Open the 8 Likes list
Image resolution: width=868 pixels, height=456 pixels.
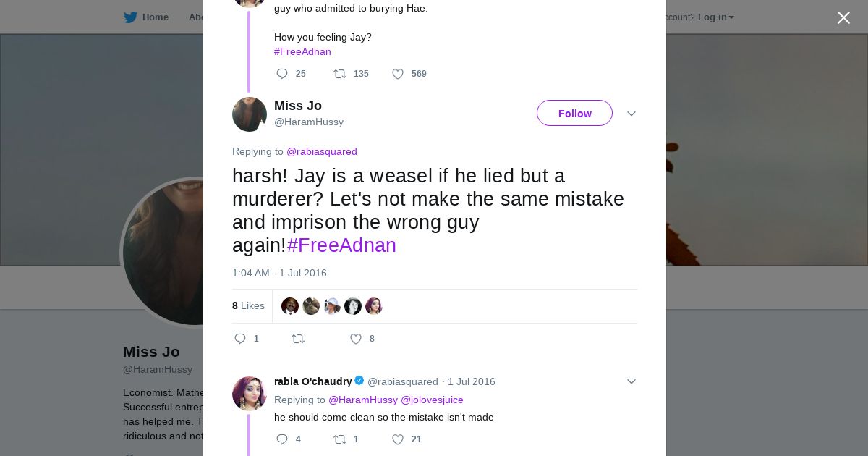coord(248,305)
